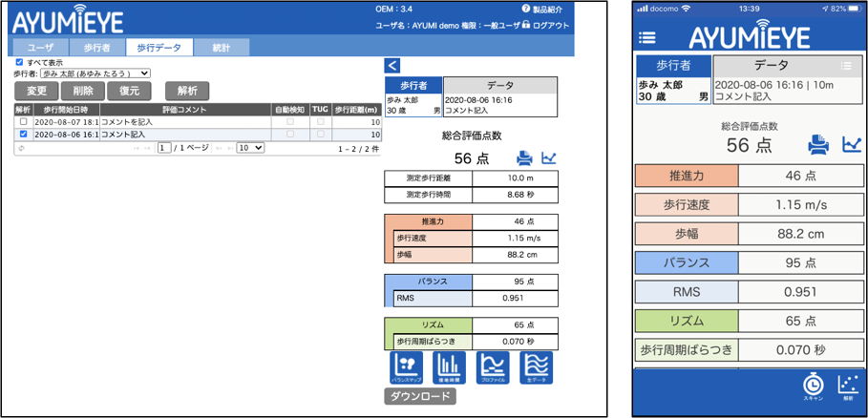Open the rows-per-page dropdown set to 10
The image size is (868, 418).
[250, 149]
